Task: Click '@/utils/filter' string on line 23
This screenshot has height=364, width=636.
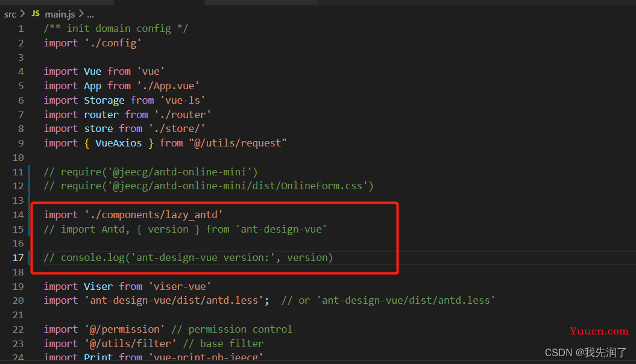Action: (131, 344)
